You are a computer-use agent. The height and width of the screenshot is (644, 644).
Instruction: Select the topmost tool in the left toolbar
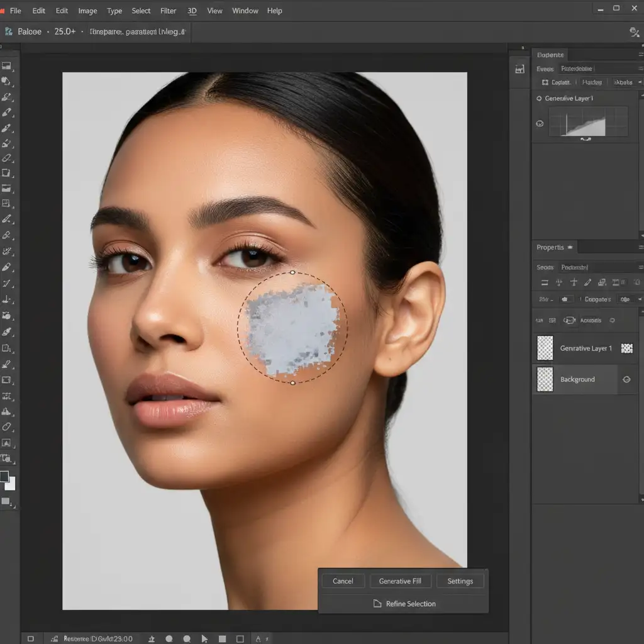(7, 65)
